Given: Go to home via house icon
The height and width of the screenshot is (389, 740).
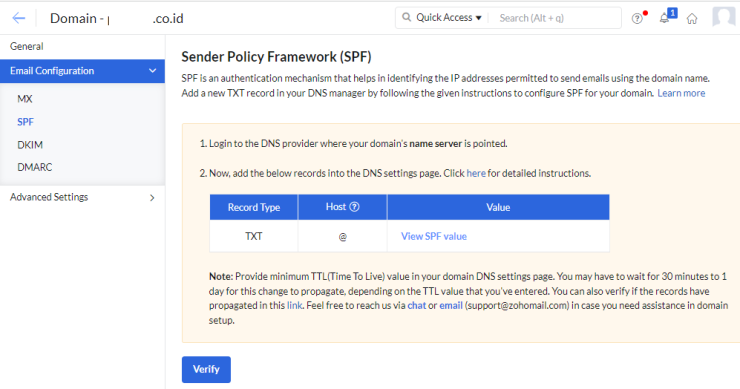Looking at the screenshot, I should point(692,18).
